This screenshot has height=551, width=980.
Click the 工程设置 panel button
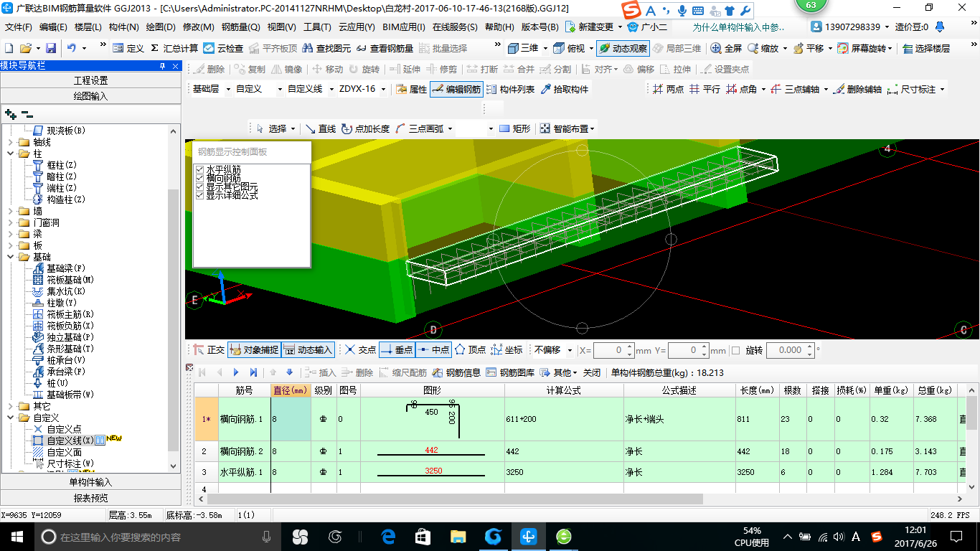coord(90,80)
